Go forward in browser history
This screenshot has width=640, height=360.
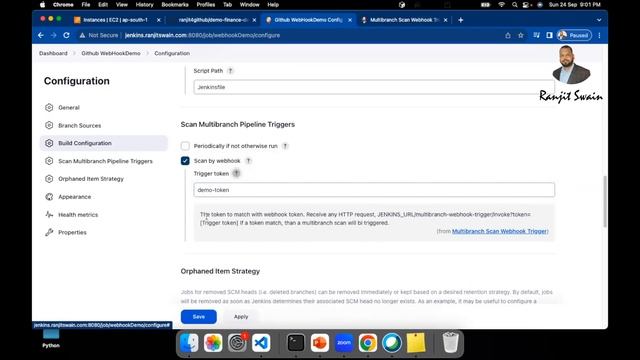click(53, 36)
